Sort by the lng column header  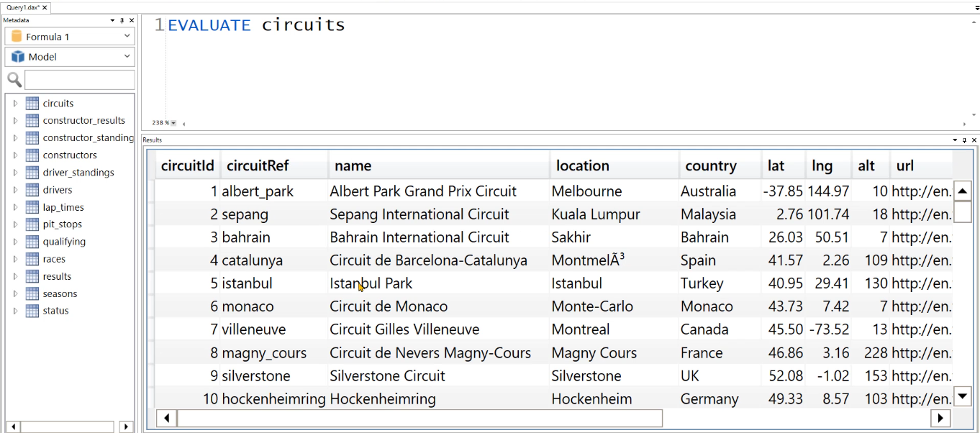pyautogui.click(x=828, y=165)
